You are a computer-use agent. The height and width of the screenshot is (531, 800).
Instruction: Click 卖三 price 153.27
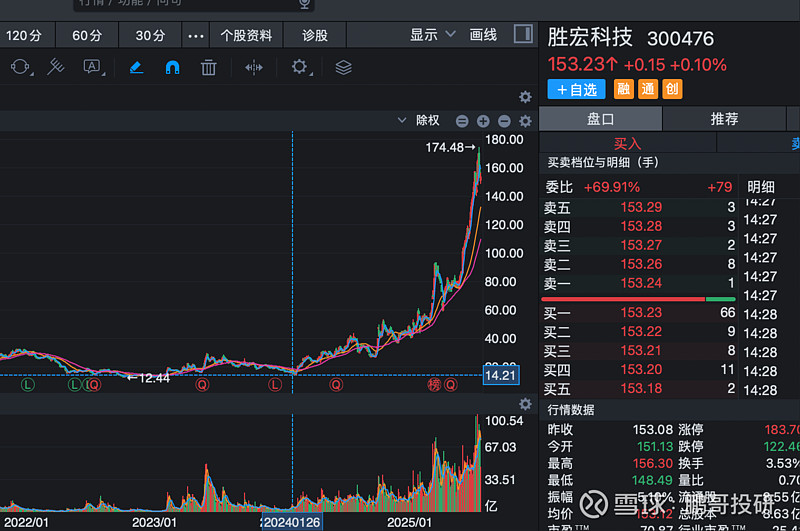coord(641,245)
